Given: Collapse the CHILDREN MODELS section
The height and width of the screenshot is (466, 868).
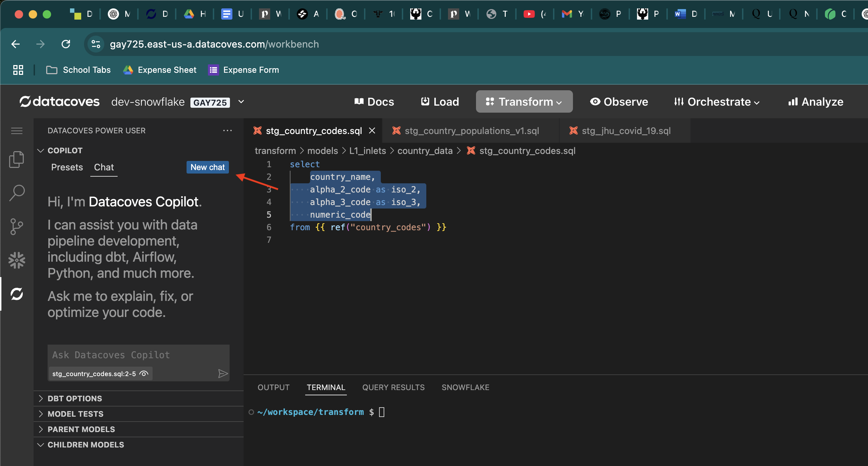Looking at the screenshot, I should [138, 445].
